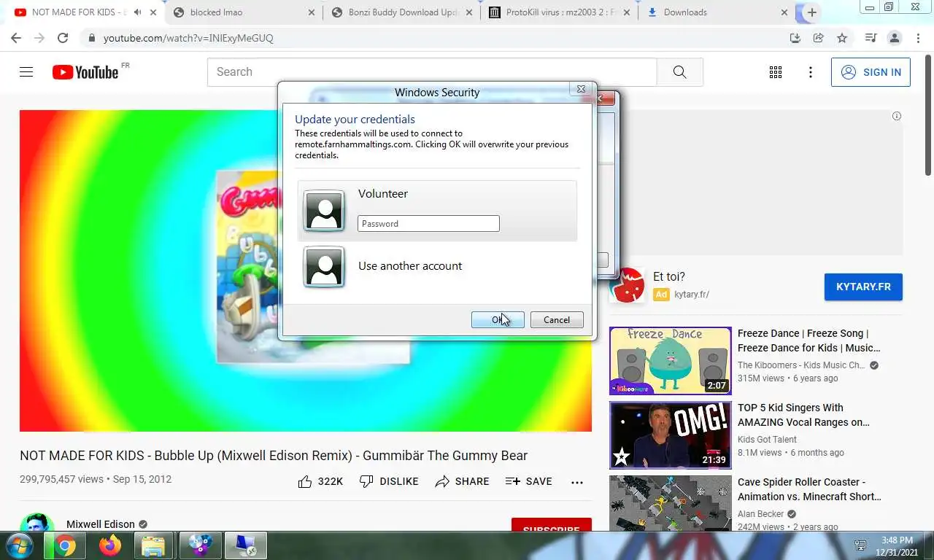Click the network tray icon
The height and width of the screenshot is (560, 934).
point(860,546)
